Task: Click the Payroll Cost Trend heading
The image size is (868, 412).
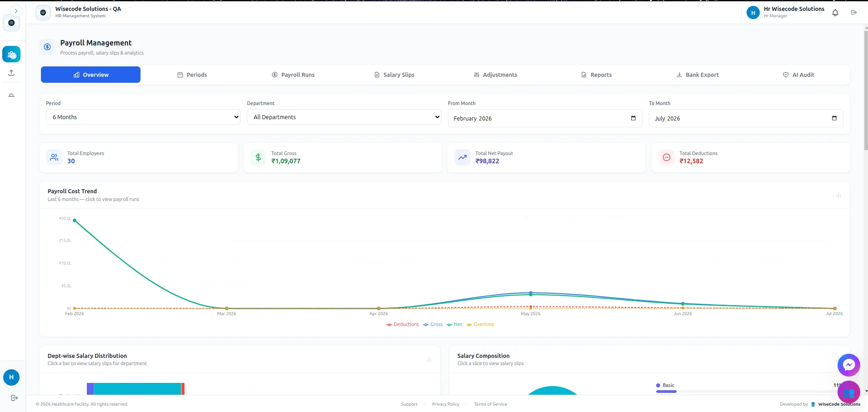Action: (72, 191)
